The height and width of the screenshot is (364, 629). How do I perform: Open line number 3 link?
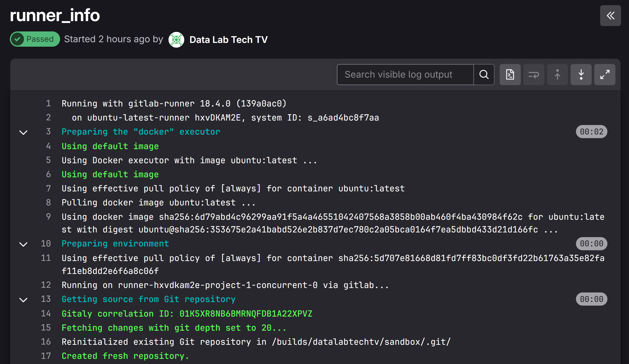point(48,132)
